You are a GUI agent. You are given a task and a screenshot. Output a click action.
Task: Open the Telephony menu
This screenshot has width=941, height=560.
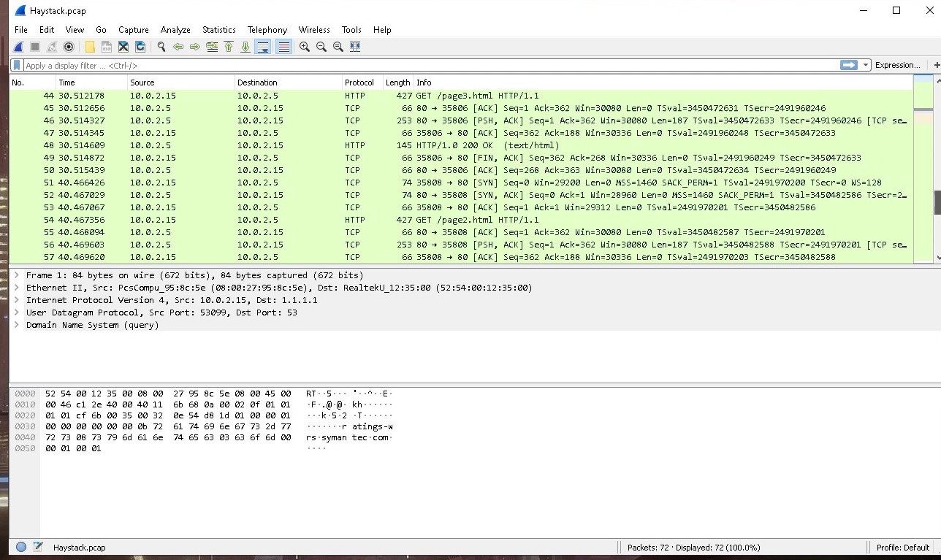267,30
